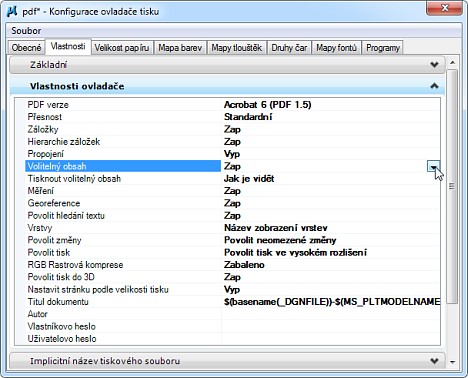The height and width of the screenshot is (378, 468).
Task: Expand Implicitní název tiskového souboru section
Action: tap(227, 361)
